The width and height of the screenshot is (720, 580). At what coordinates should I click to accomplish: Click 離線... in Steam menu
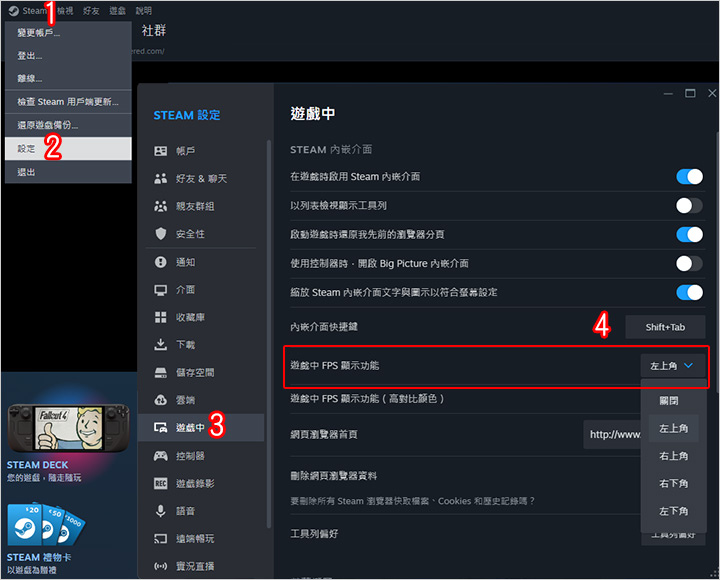68,79
